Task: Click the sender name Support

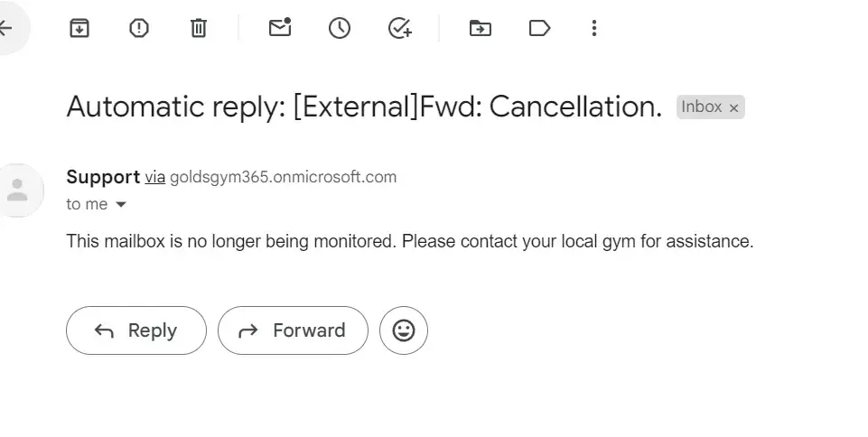Action: [103, 177]
